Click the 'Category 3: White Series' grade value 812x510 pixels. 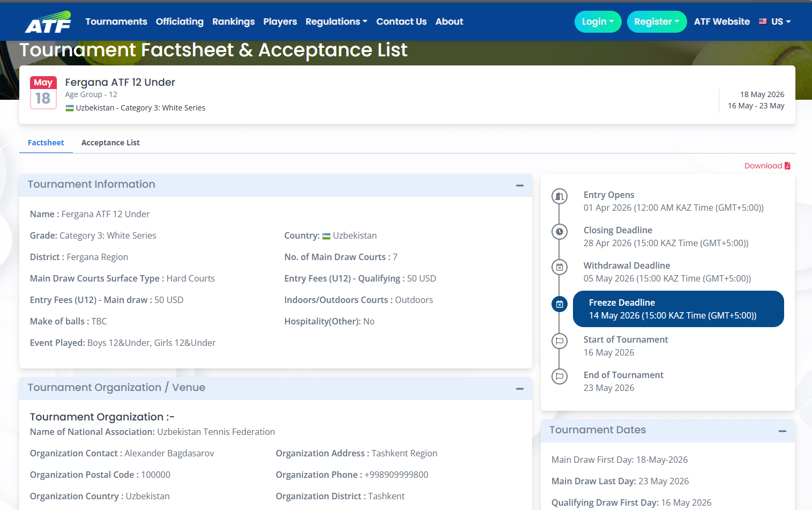(x=108, y=235)
